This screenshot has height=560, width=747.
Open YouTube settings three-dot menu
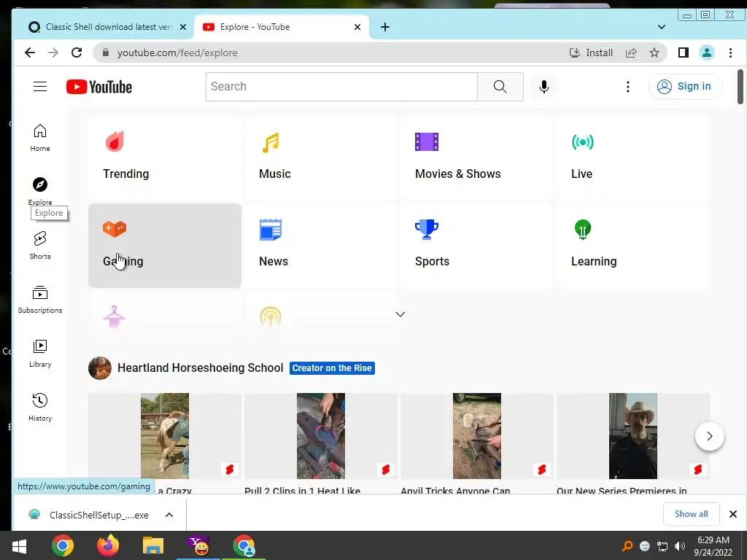(x=628, y=87)
